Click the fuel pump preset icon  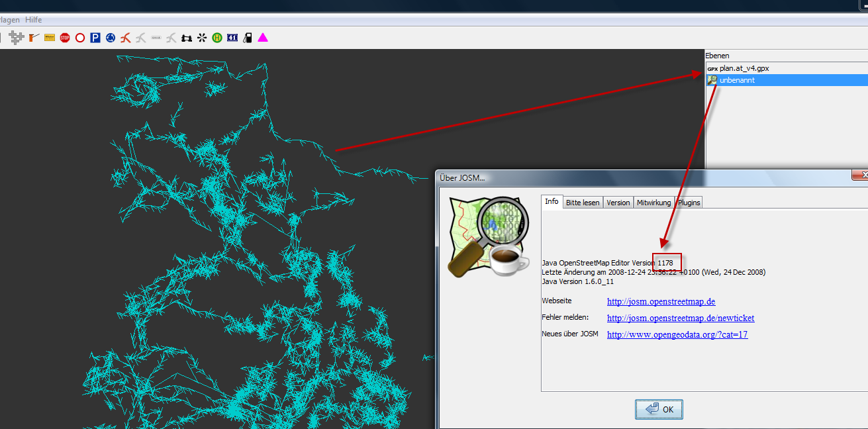(248, 38)
